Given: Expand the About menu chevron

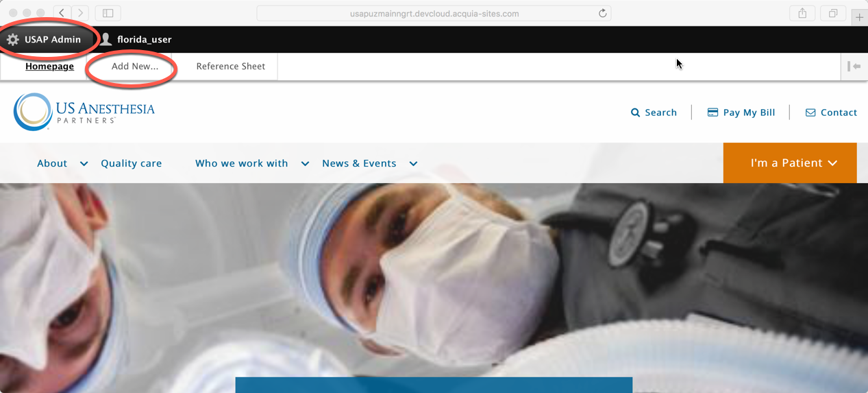Looking at the screenshot, I should click(84, 164).
